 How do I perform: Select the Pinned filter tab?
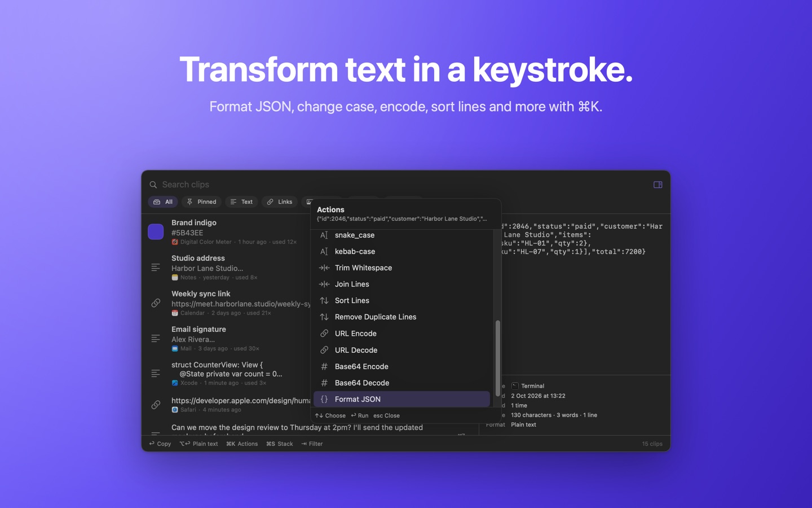coord(201,202)
